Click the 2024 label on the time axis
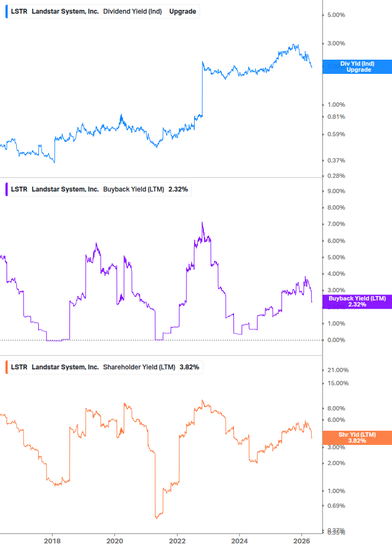 [239, 541]
